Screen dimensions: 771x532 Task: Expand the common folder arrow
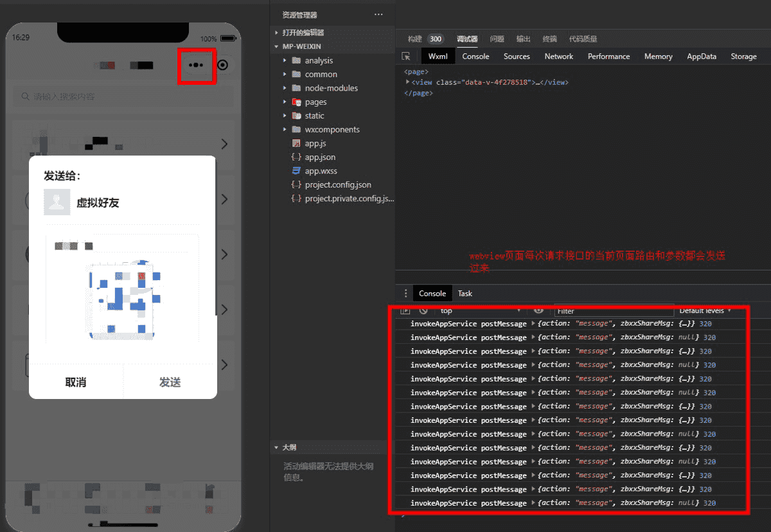coord(285,74)
